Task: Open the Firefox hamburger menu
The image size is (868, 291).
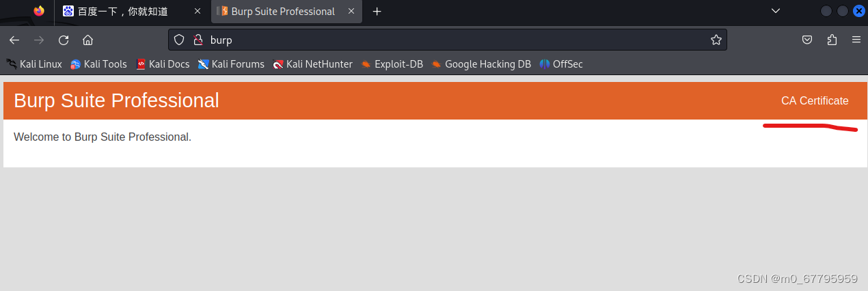Action: (x=856, y=40)
